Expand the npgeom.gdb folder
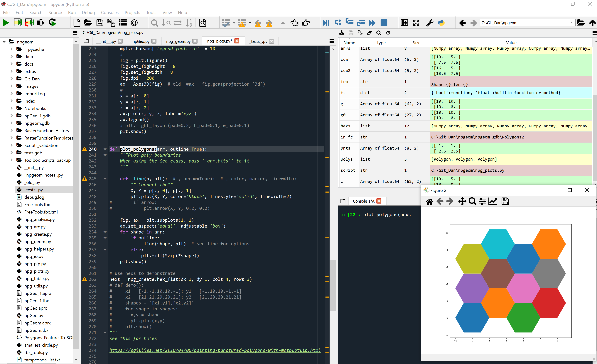The width and height of the screenshot is (597, 364). [11, 123]
